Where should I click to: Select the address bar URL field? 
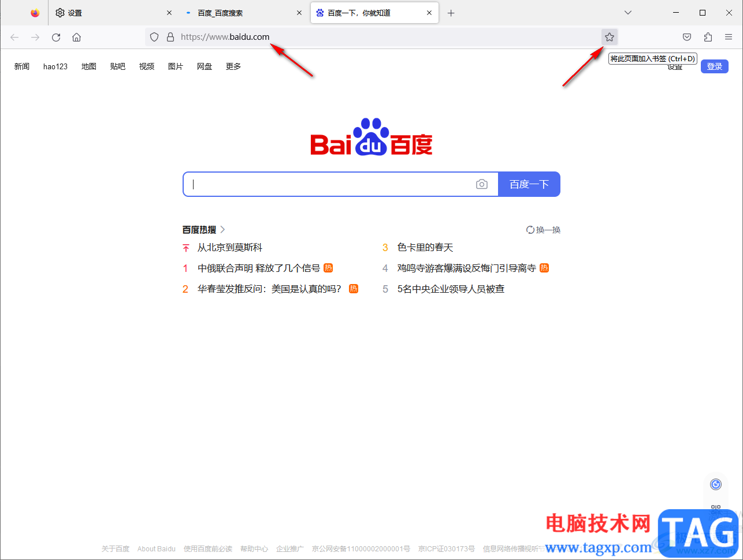(381, 37)
